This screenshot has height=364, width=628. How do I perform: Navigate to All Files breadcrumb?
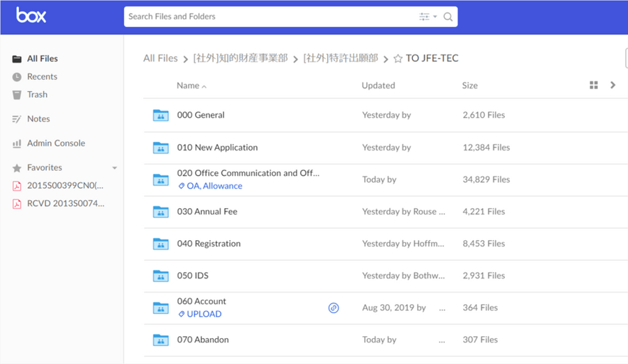(160, 58)
